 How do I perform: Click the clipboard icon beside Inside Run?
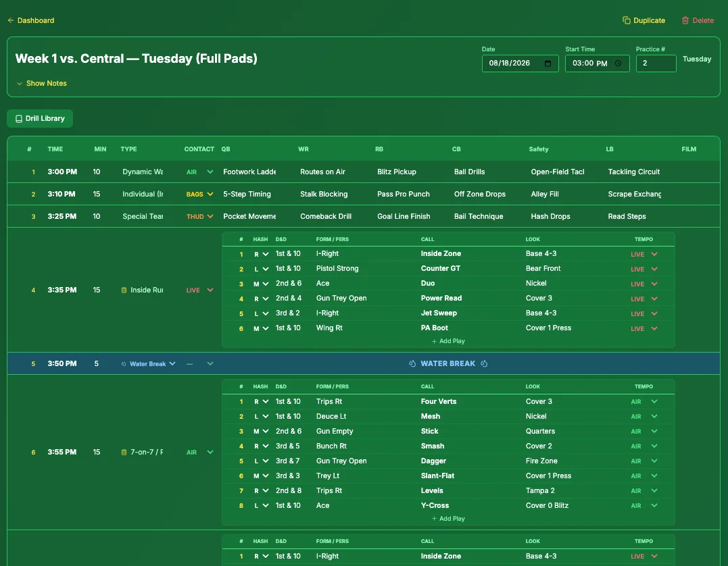(124, 290)
